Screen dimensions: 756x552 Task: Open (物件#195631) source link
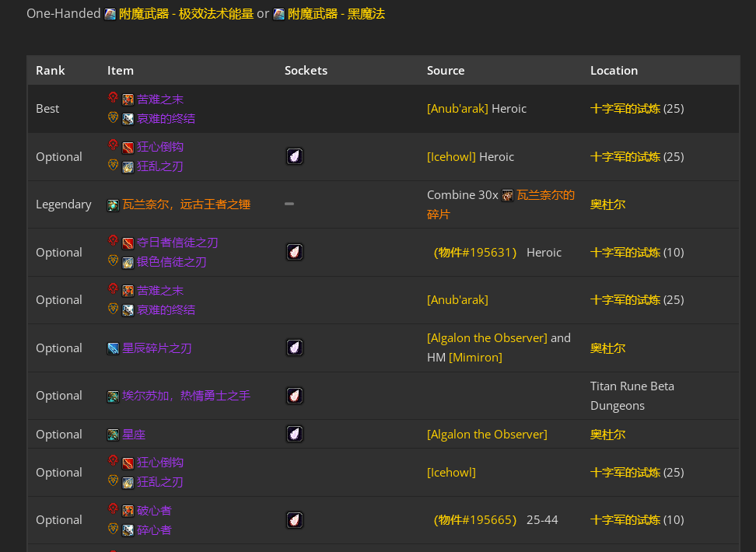tap(475, 253)
